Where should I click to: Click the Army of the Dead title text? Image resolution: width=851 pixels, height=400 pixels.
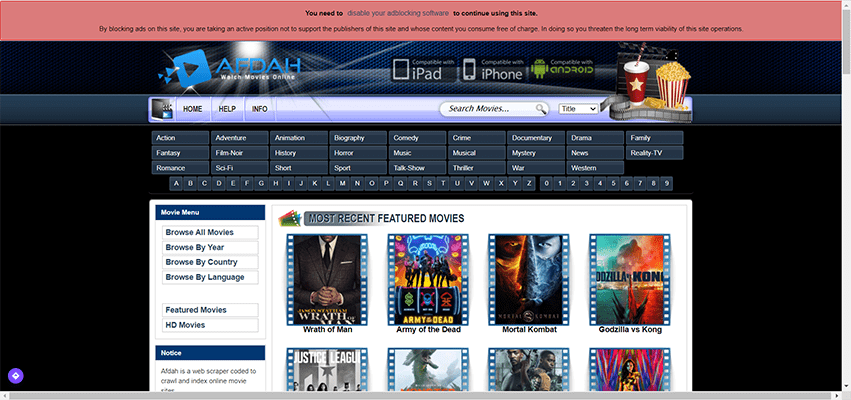(428, 329)
